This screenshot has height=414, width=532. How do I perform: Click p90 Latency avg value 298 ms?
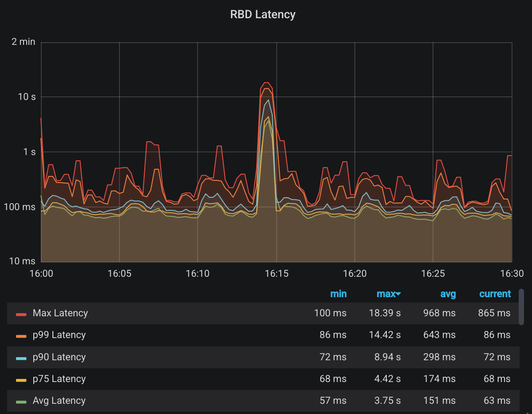(x=439, y=357)
